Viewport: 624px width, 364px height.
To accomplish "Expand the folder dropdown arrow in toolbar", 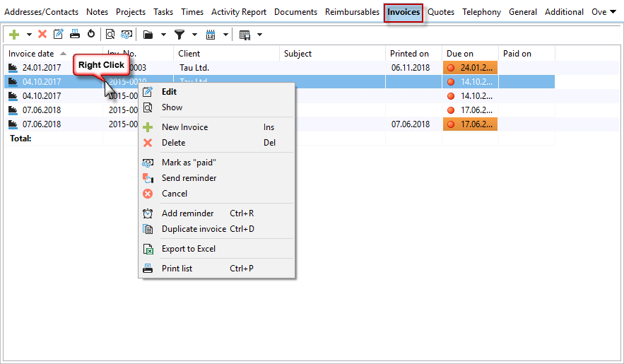I will [163, 35].
